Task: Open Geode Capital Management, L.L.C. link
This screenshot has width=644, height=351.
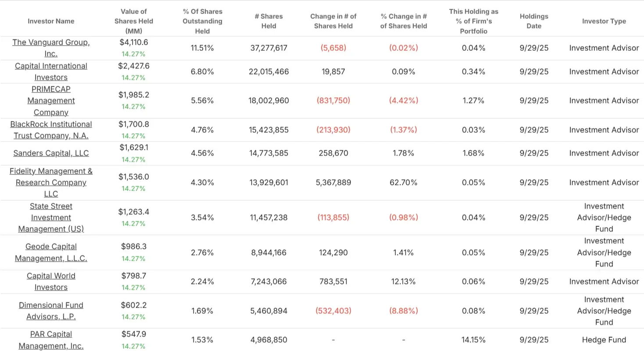Action: [51, 252]
